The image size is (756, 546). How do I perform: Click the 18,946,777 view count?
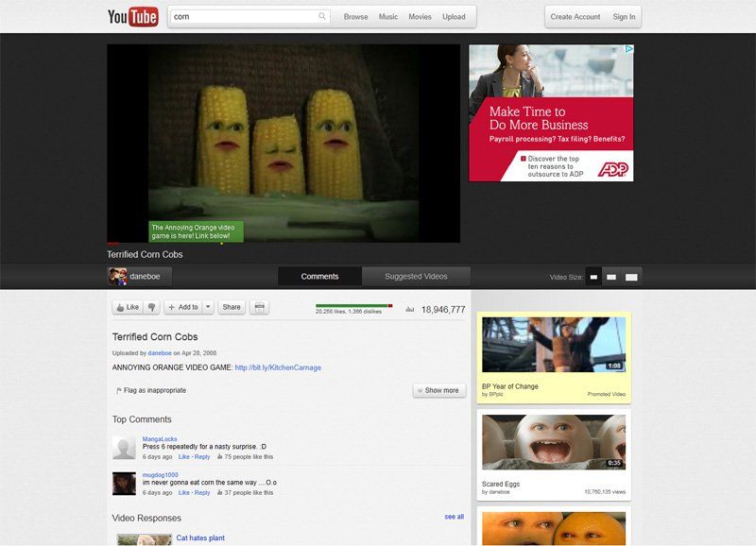(443, 310)
